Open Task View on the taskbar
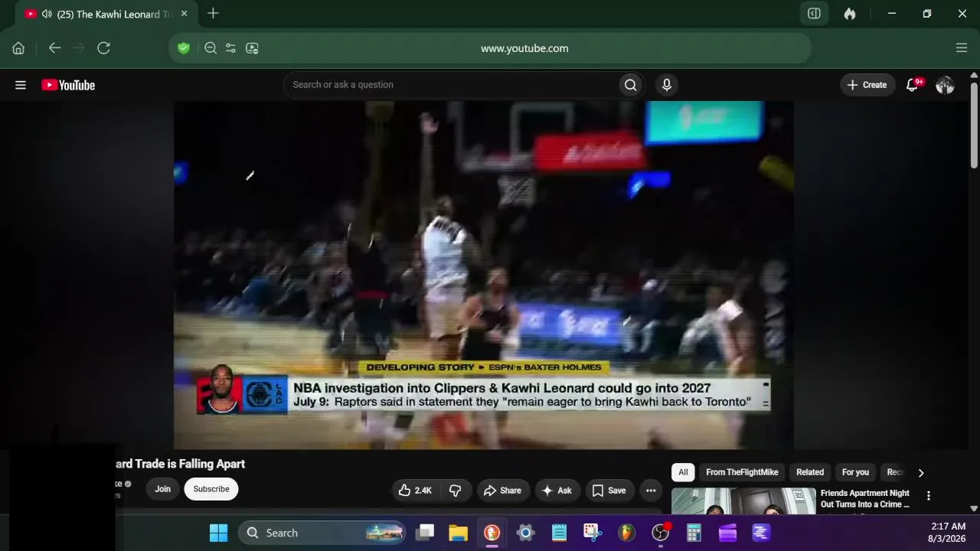The width and height of the screenshot is (980, 551). click(x=425, y=533)
